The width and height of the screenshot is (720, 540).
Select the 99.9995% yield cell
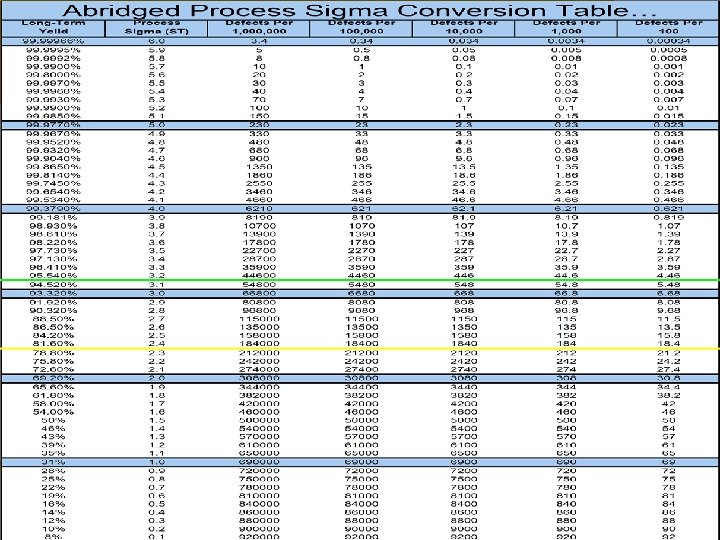click(53, 50)
